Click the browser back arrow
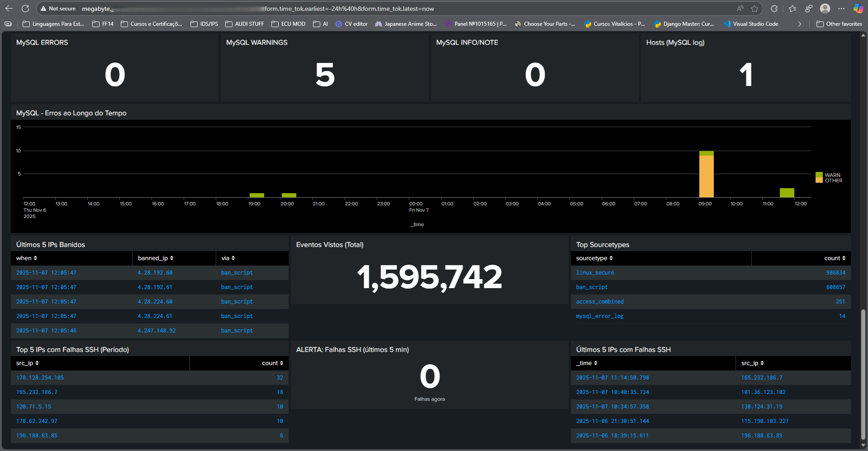 coord(9,9)
